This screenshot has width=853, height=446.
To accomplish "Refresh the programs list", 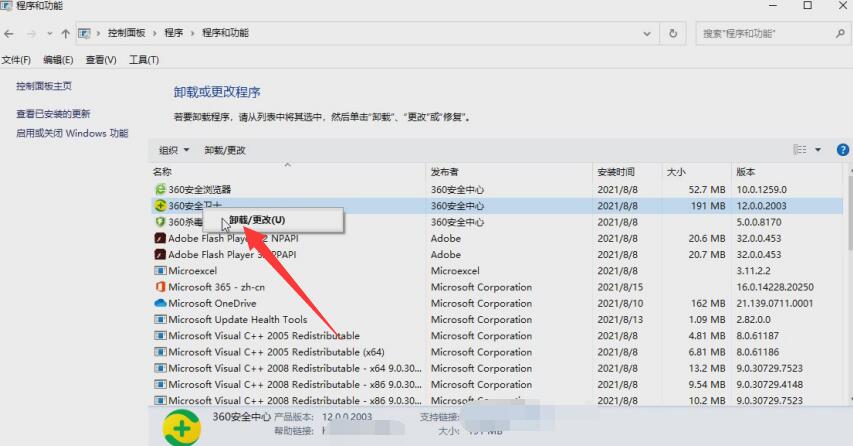I will [x=673, y=34].
